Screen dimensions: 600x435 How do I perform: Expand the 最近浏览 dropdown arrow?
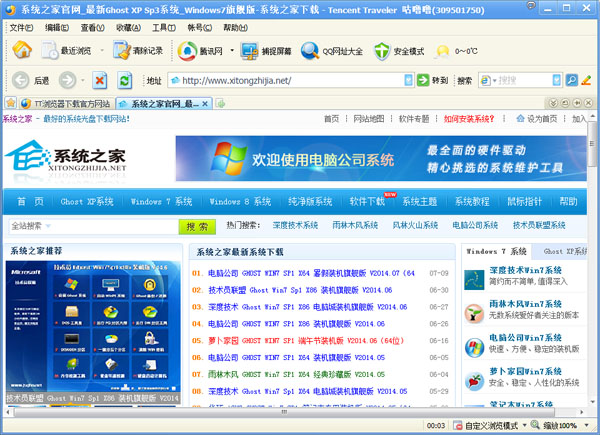tap(102, 50)
